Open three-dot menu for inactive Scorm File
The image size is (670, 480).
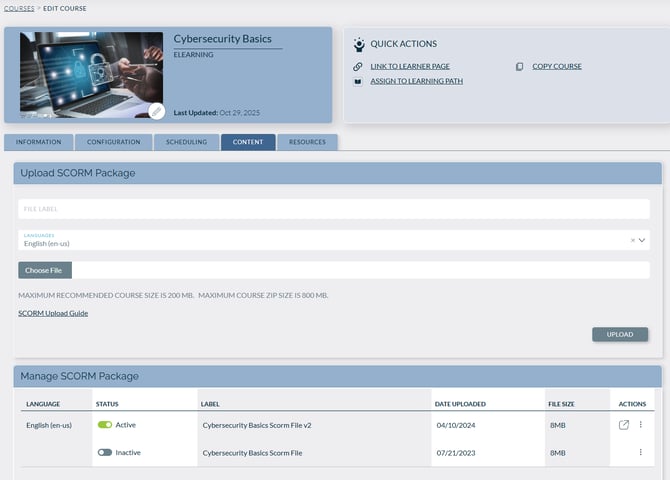641,452
